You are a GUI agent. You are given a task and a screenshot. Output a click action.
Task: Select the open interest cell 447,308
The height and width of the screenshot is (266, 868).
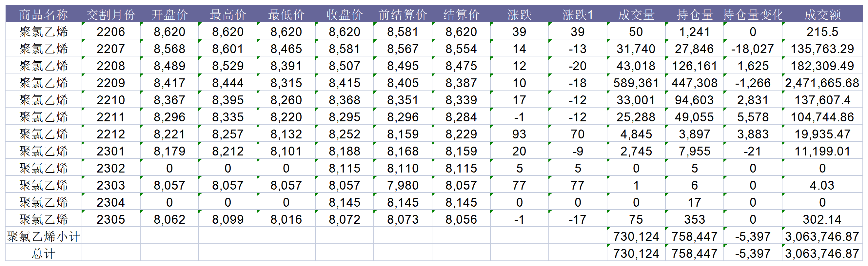694,83
